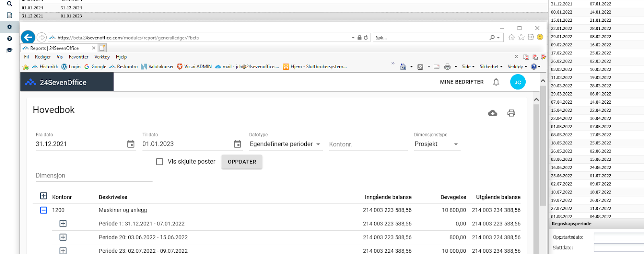Screen dimensions: 644x254
Task: Click the Kontonr. input field
Action: pos(368,144)
